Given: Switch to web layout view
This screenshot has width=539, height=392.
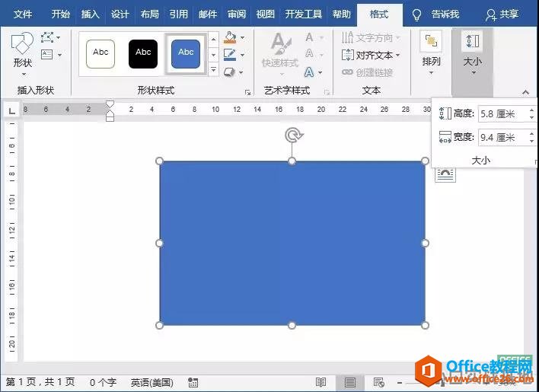Looking at the screenshot, I should pyautogui.click(x=378, y=382).
